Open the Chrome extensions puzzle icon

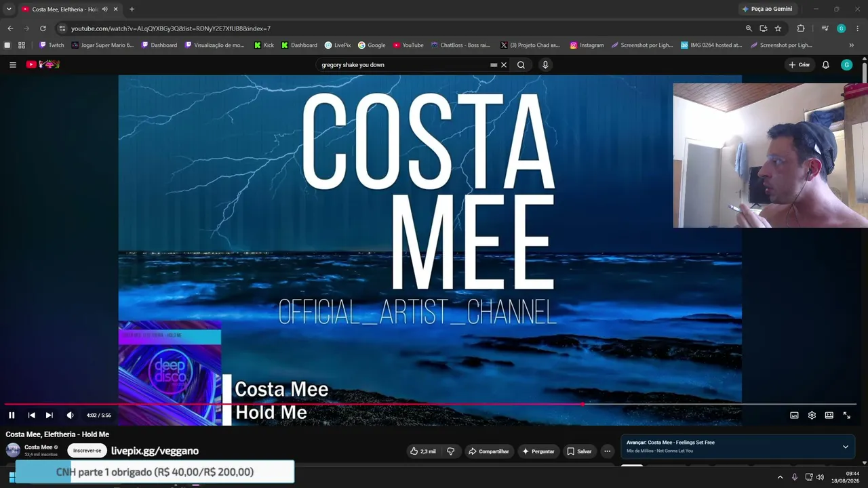tap(801, 28)
